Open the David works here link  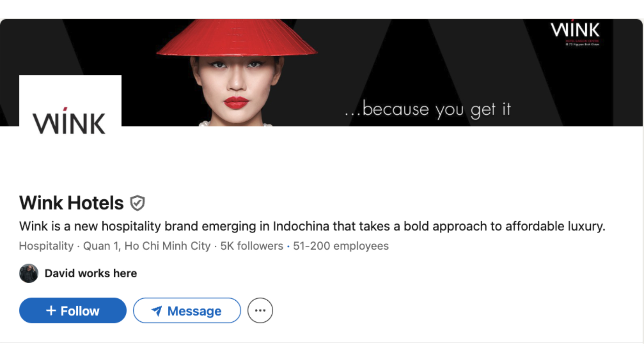coord(91,273)
